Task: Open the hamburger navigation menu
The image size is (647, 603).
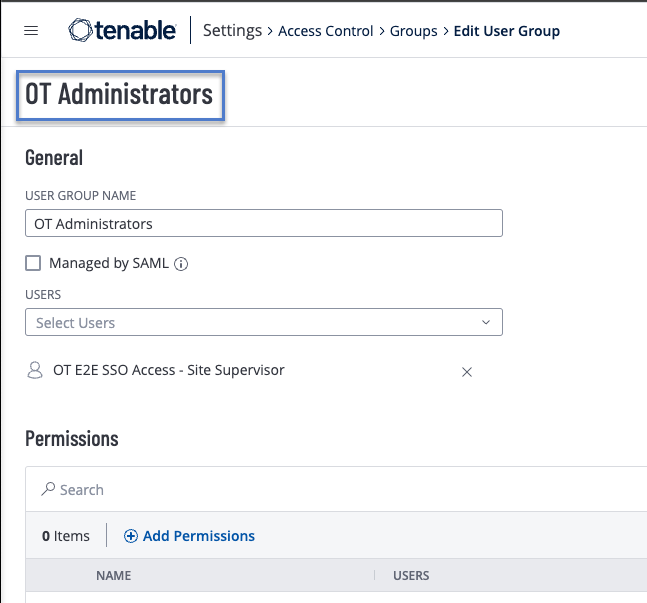Action: [31, 31]
